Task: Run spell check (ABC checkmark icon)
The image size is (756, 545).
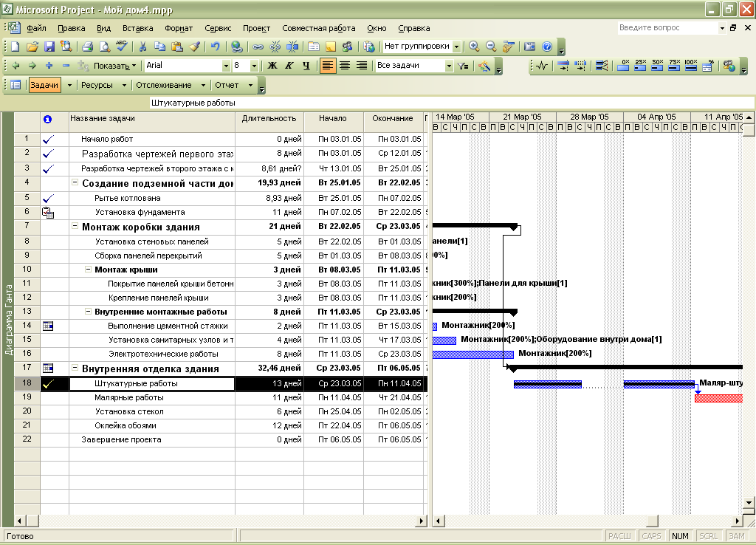Action: click(122, 47)
